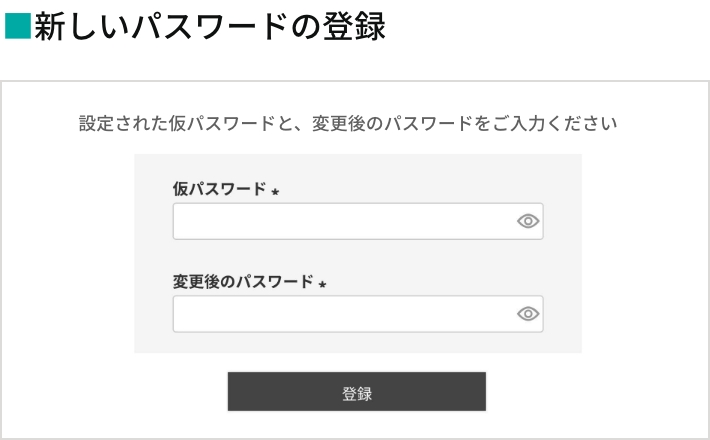Image resolution: width=710 pixels, height=440 pixels.
Task: Click the instruction text about 仮パスワード
Action: [348, 125]
